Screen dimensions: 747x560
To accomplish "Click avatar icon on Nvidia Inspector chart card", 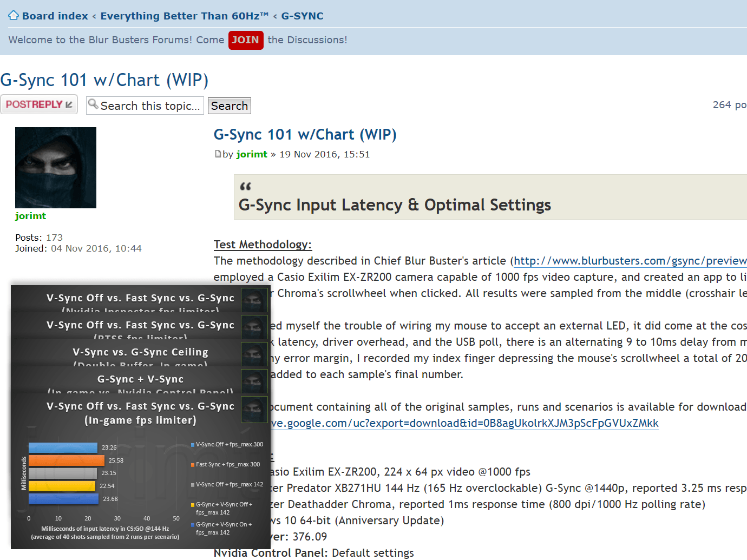I will click(x=254, y=300).
